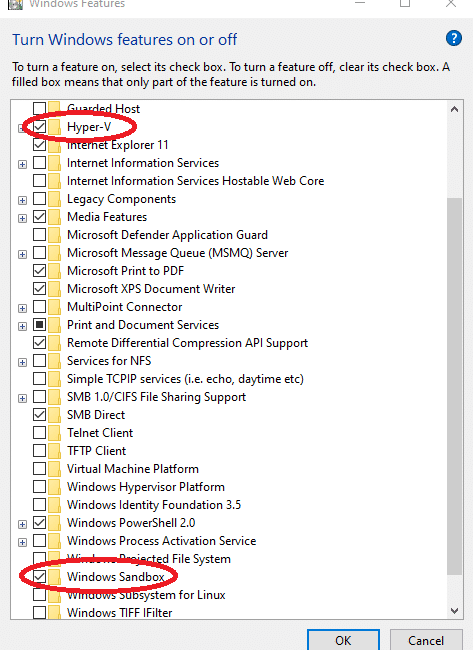Screen dimensions: 473x650
Task: Tick Windows Subsystem for Linux checkbox
Action: 39,595
